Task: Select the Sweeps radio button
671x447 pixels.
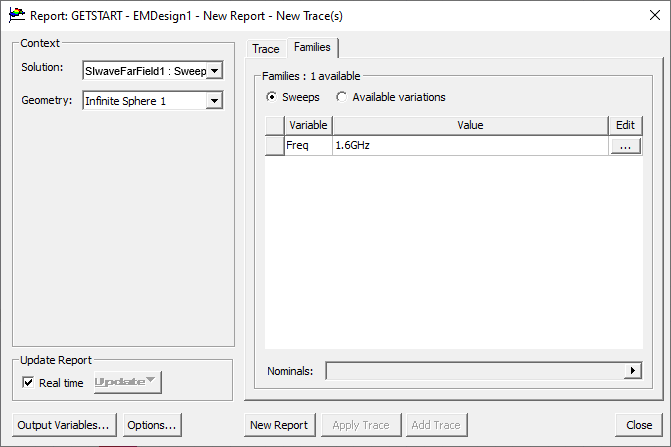Action: [271, 97]
